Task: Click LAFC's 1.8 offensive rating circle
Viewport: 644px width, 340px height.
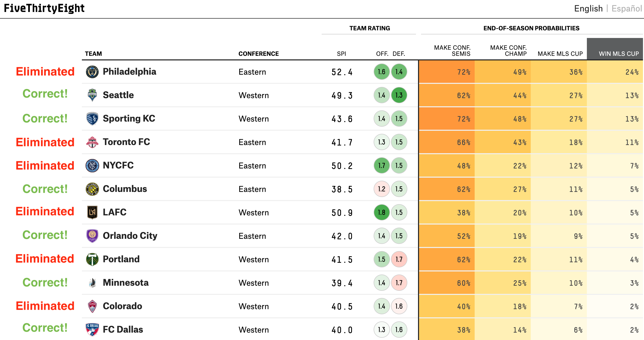Action: 382,213
